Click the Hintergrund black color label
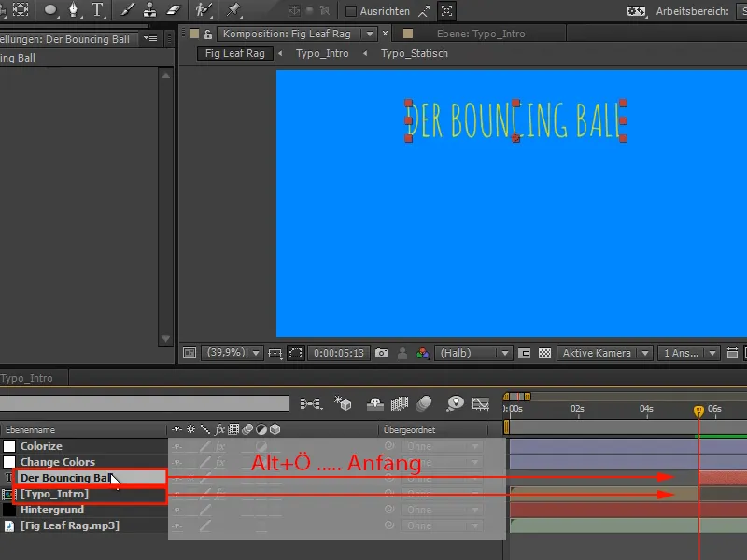Image resolution: width=747 pixels, height=560 pixels. pyautogui.click(x=9, y=510)
